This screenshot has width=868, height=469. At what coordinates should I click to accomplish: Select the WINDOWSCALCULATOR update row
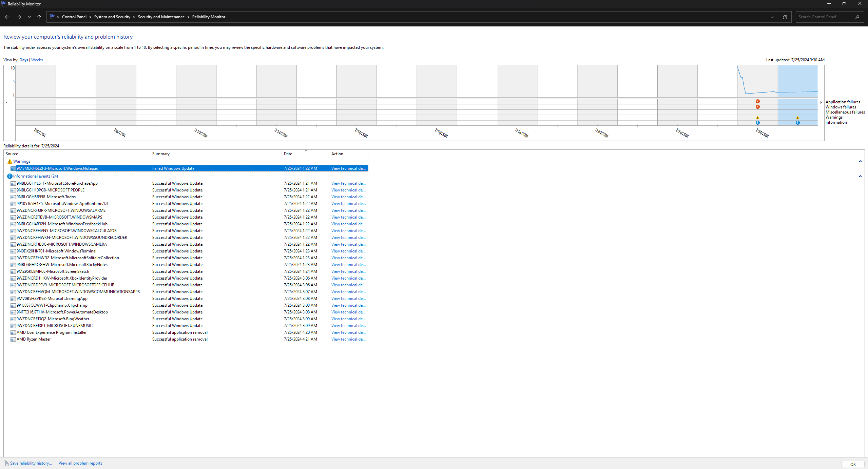coord(189,231)
